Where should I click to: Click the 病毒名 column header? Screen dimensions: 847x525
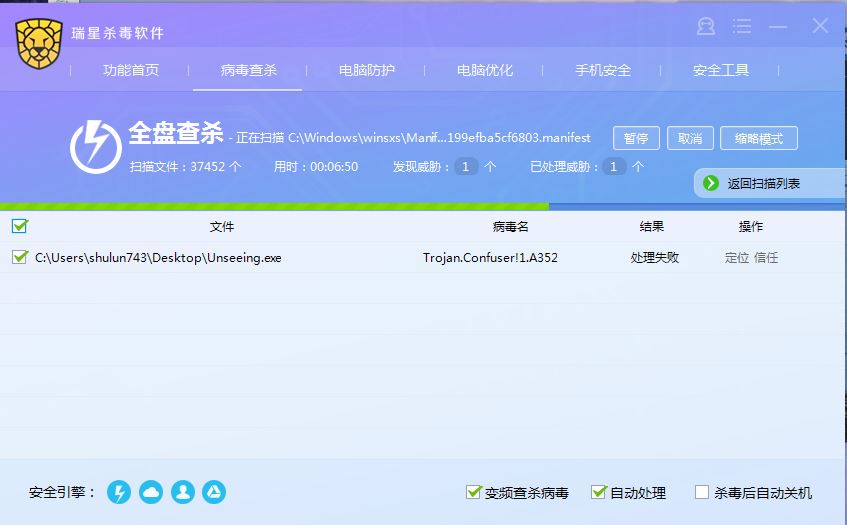point(510,227)
